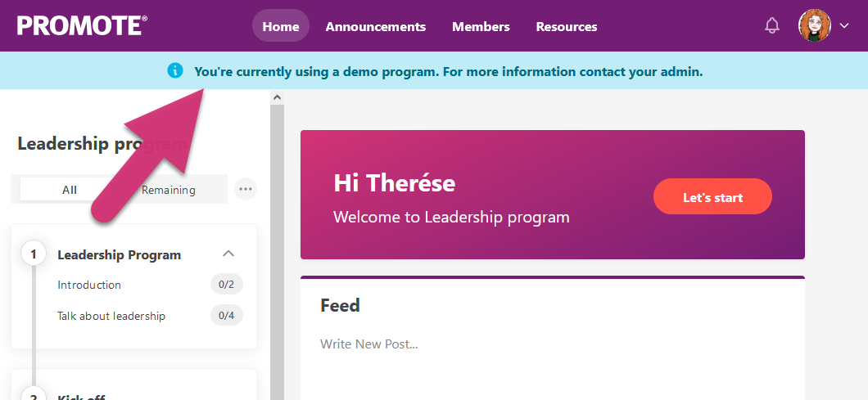This screenshot has width=868, height=400.
Task: Open the Resources page
Action: [x=567, y=26]
